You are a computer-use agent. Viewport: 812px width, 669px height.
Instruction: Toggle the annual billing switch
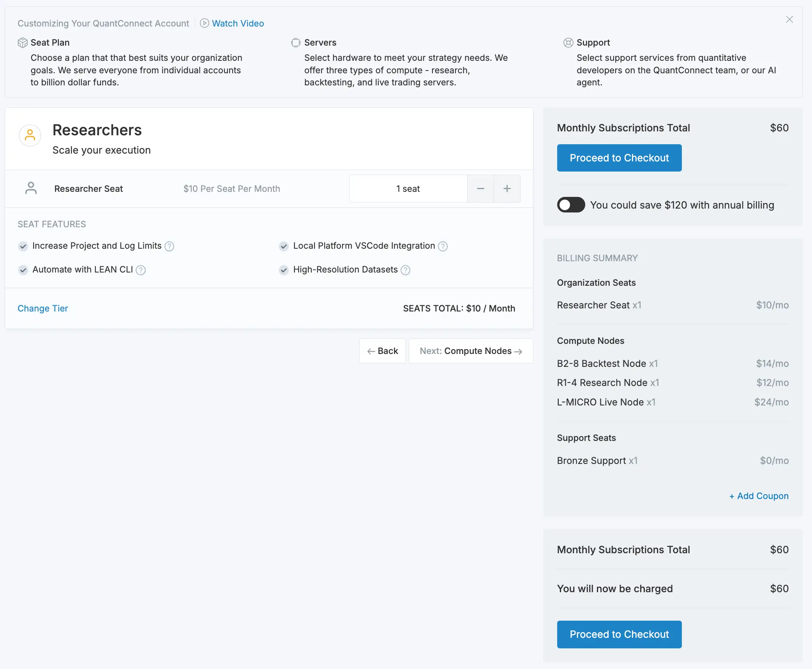(571, 205)
